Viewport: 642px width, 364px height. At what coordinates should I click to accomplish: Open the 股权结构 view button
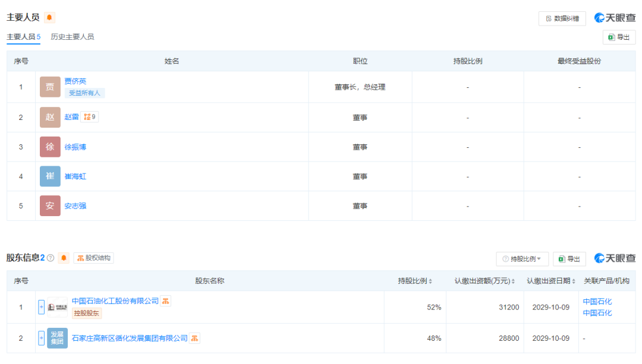click(93, 258)
